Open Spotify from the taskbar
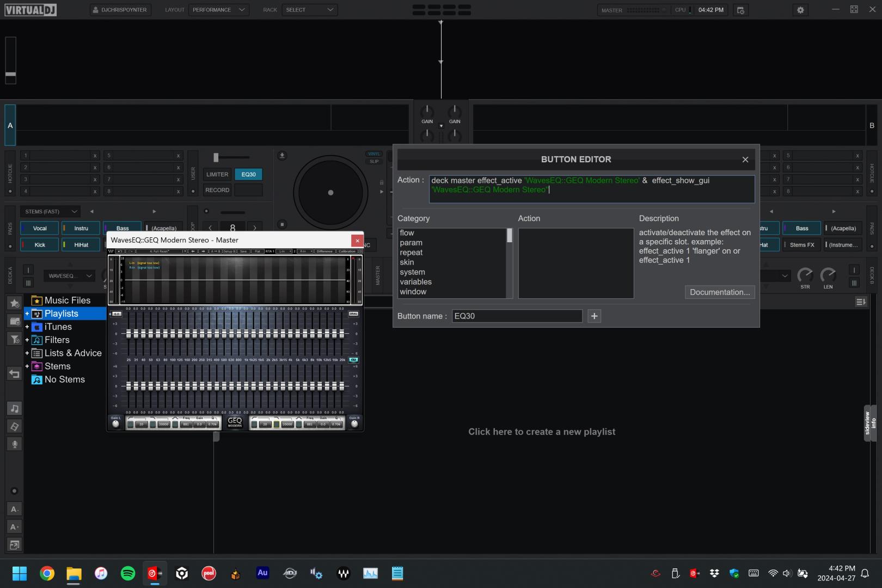This screenshot has width=882, height=588. tap(128, 573)
